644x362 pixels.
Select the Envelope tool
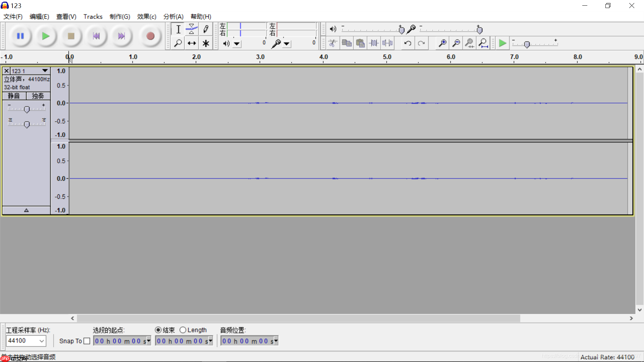[192, 29]
